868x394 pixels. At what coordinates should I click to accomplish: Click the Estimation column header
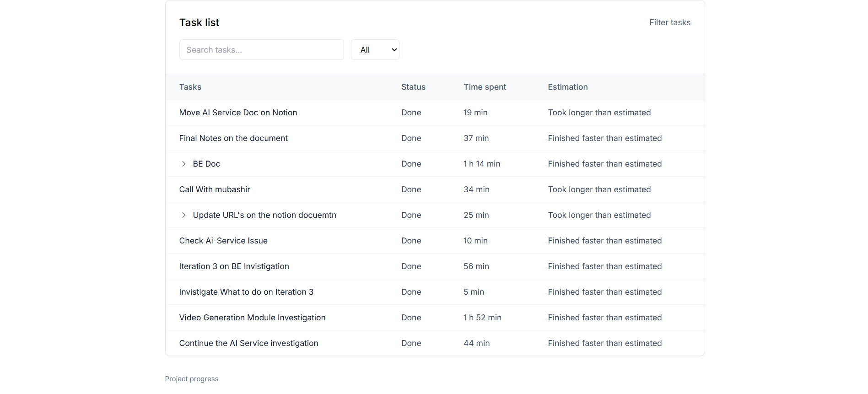567,87
